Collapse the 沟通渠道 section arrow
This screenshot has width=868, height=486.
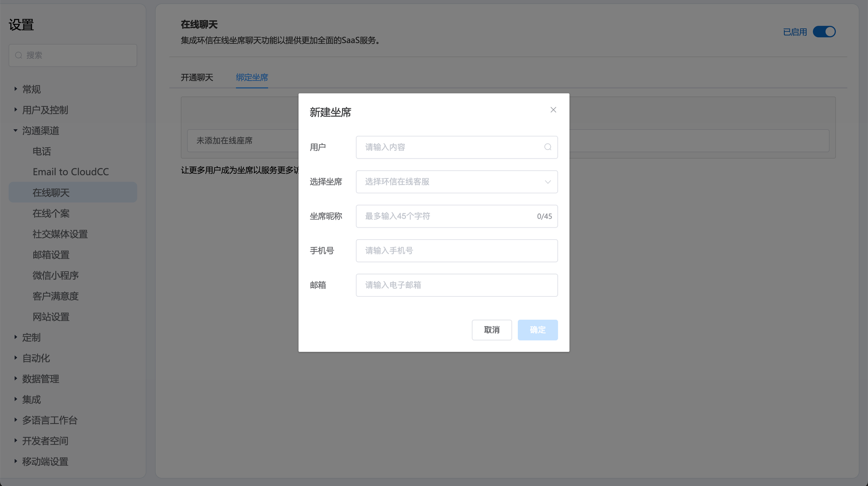pos(16,130)
